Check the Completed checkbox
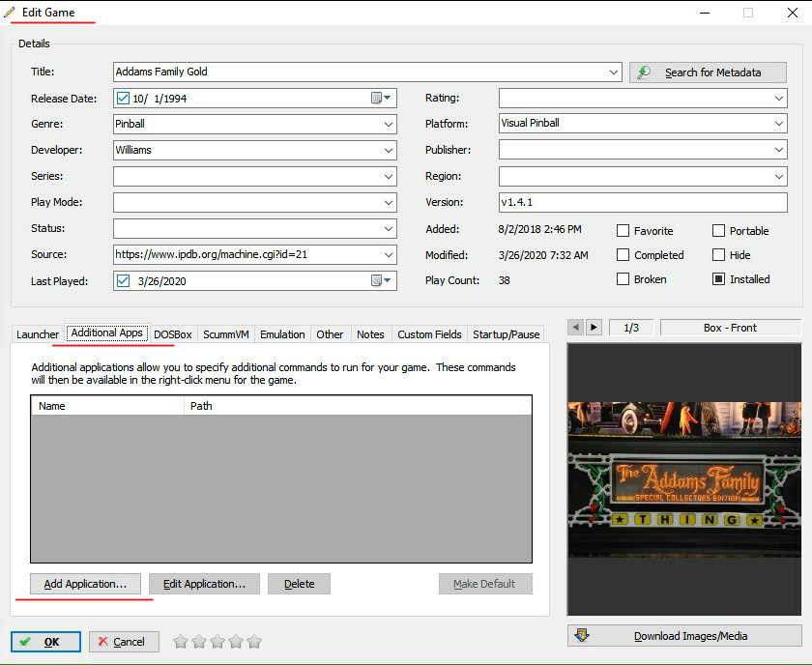Screen dimensions: 812x665 coord(623,255)
